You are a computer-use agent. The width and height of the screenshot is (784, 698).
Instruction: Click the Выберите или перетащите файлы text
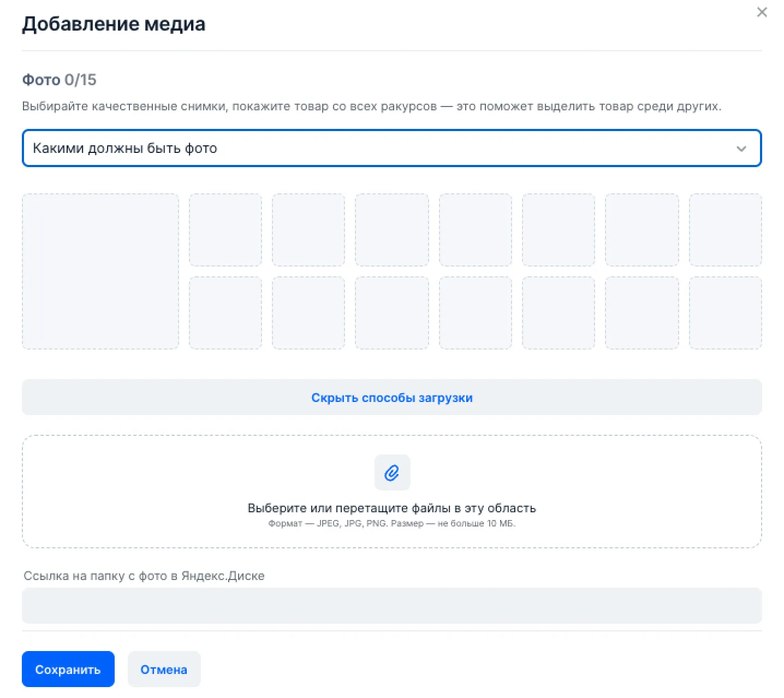[391, 508]
